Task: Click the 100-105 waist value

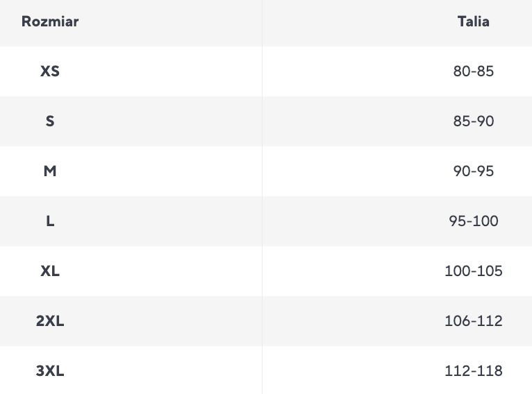Action: 473,271
